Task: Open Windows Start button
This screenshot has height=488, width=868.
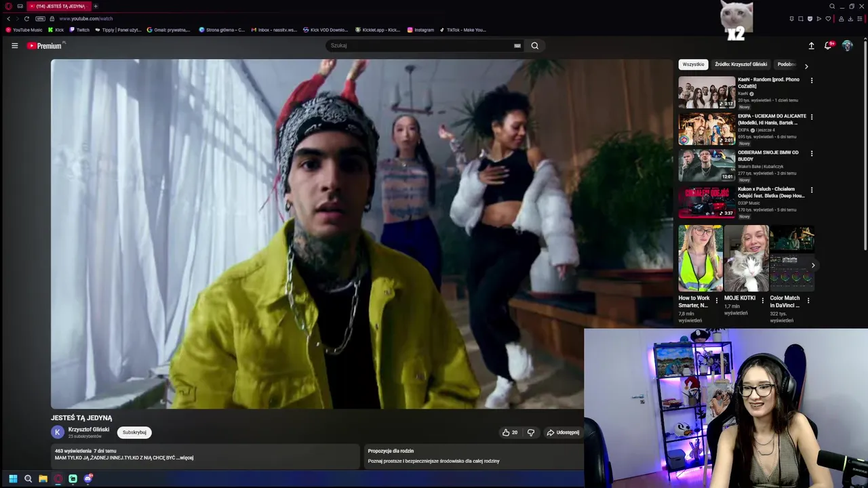Action: pos(13,479)
